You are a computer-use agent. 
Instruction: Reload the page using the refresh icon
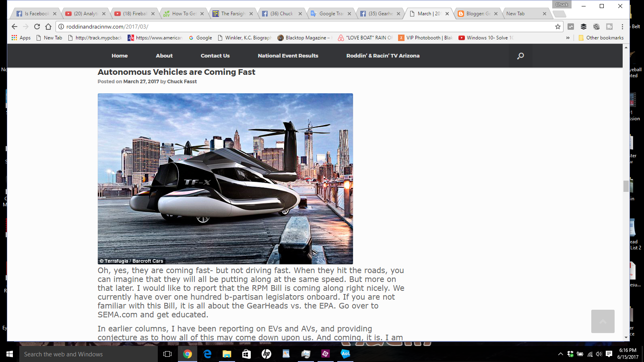(37, 27)
